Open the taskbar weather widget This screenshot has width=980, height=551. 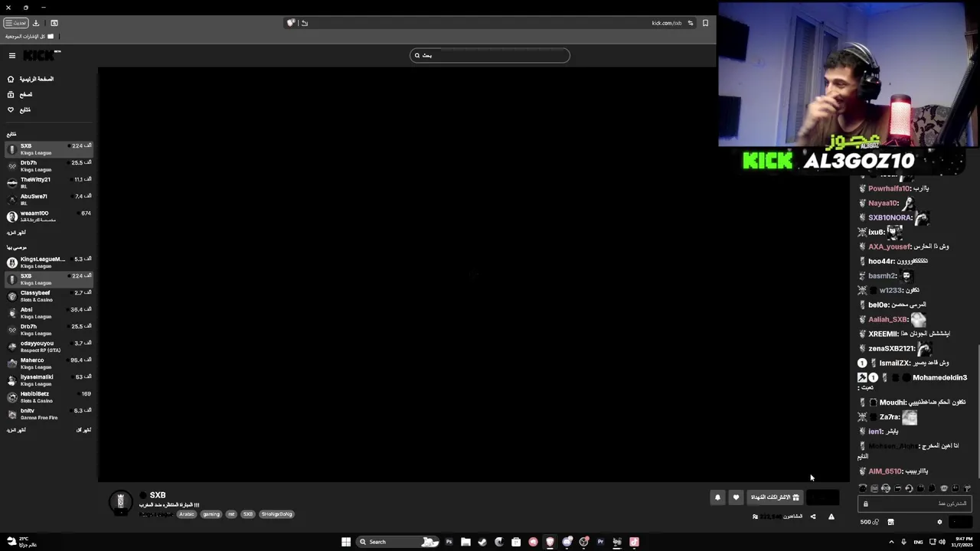pyautogui.click(x=21, y=542)
